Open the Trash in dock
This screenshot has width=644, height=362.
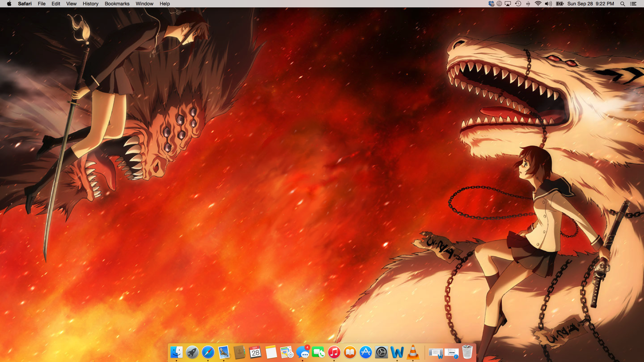(x=467, y=352)
